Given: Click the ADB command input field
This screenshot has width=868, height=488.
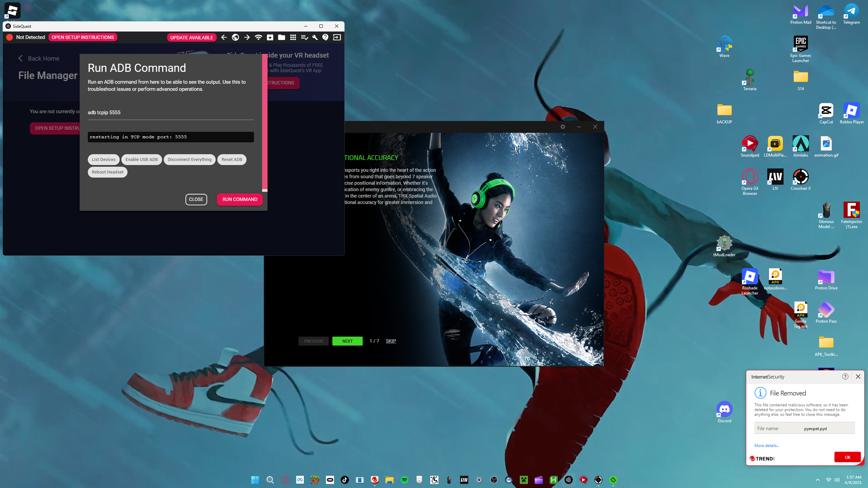Looking at the screenshot, I should (x=171, y=113).
